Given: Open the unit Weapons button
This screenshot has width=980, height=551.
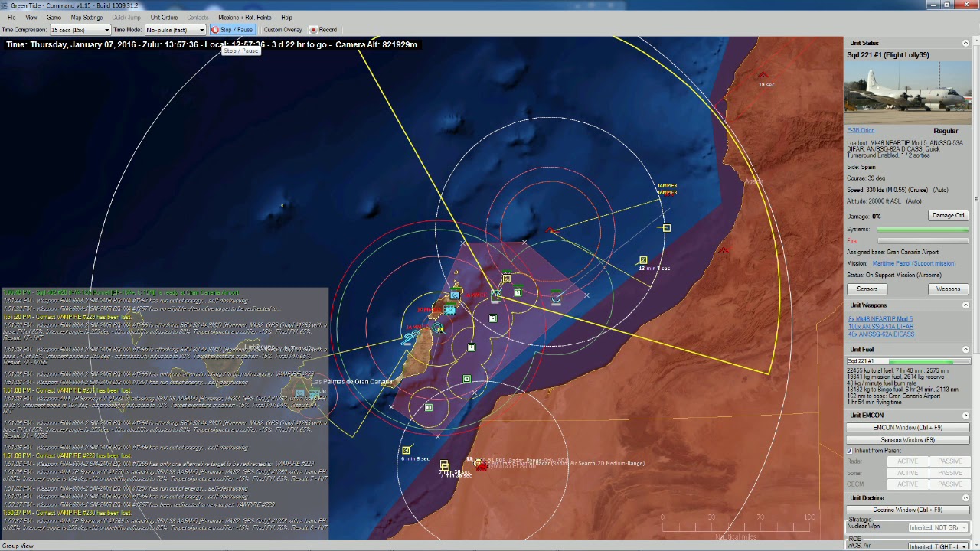Looking at the screenshot, I should point(948,289).
